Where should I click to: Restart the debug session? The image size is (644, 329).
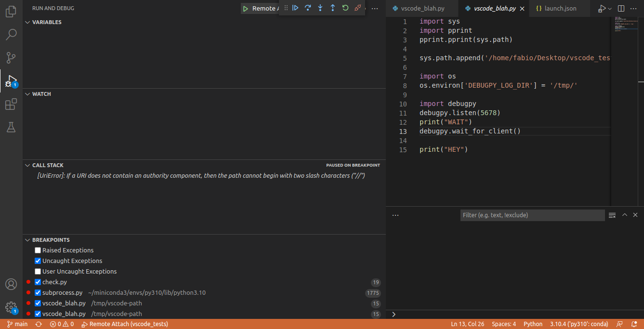(345, 8)
